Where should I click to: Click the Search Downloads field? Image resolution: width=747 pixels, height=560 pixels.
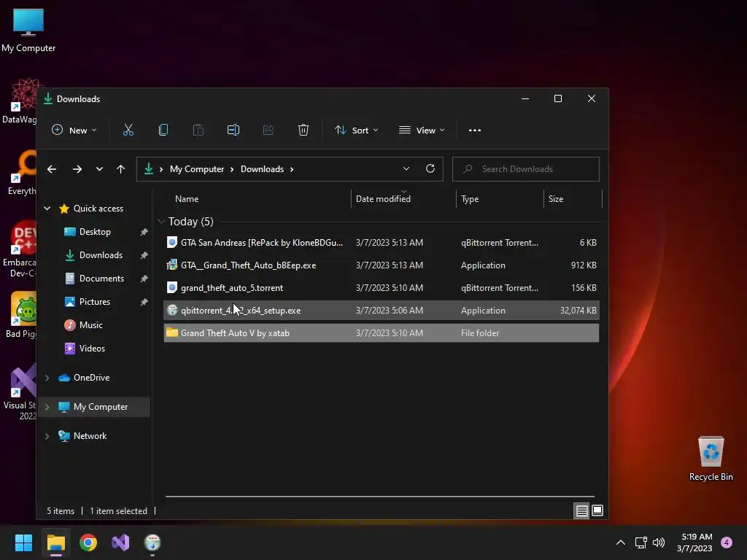(x=525, y=169)
